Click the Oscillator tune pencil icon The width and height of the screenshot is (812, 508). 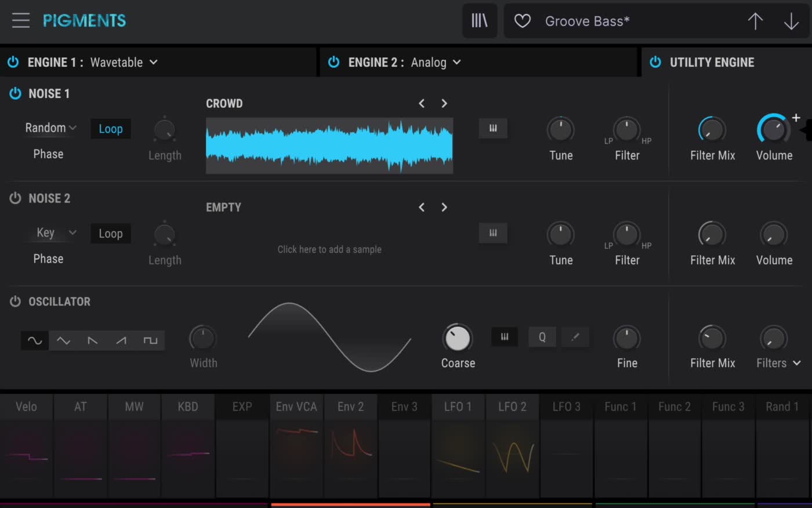(x=575, y=337)
